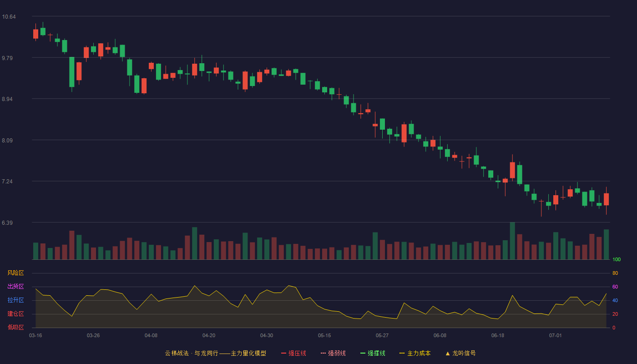Click the 07-01 date axis label
The image size is (637, 364).
(x=556, y=335)
